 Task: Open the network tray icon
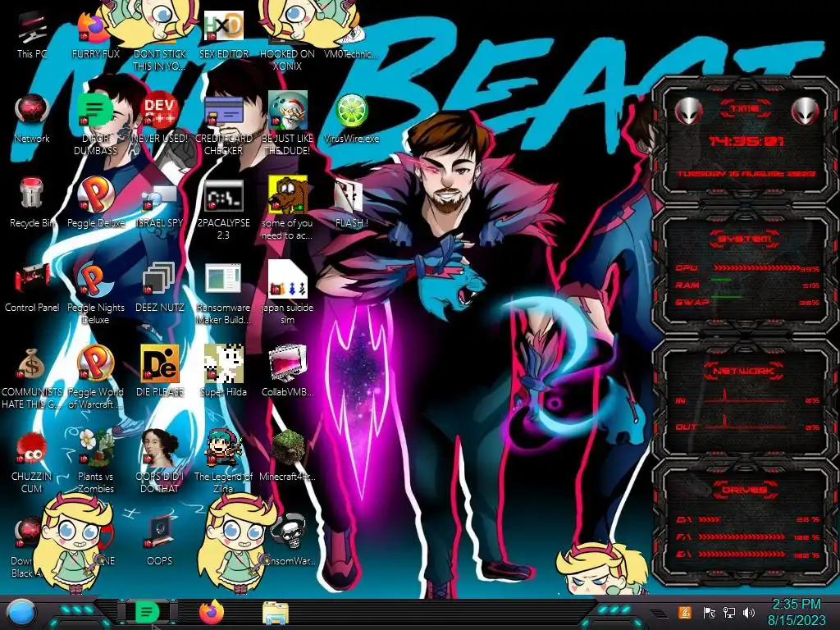pyautogui.click(x=728, y=612)
